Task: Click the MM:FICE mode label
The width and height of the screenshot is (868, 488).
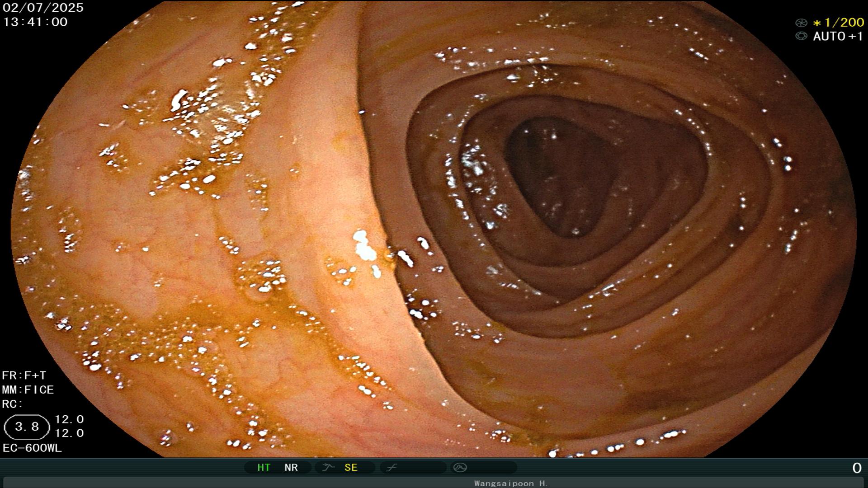Action: tap(28, 389)
